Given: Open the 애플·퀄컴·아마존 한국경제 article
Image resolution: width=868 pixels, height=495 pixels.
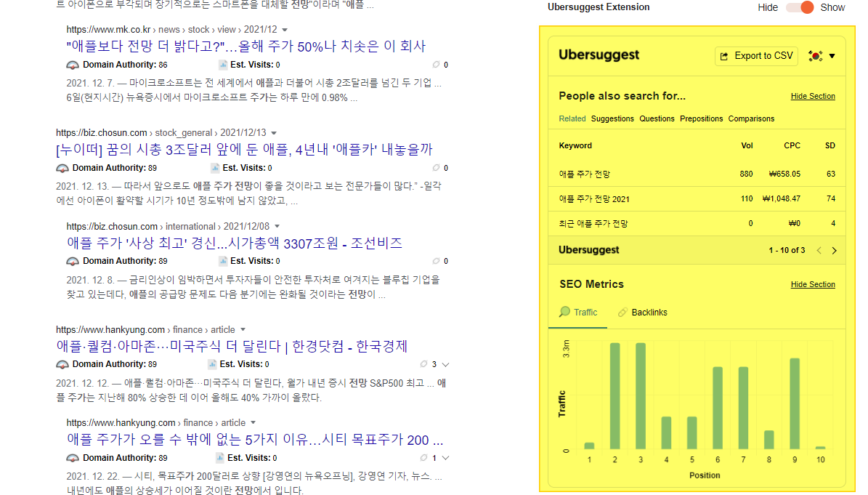Looking at the screenshot, I should pyautogui.click(x=232, y=346).
